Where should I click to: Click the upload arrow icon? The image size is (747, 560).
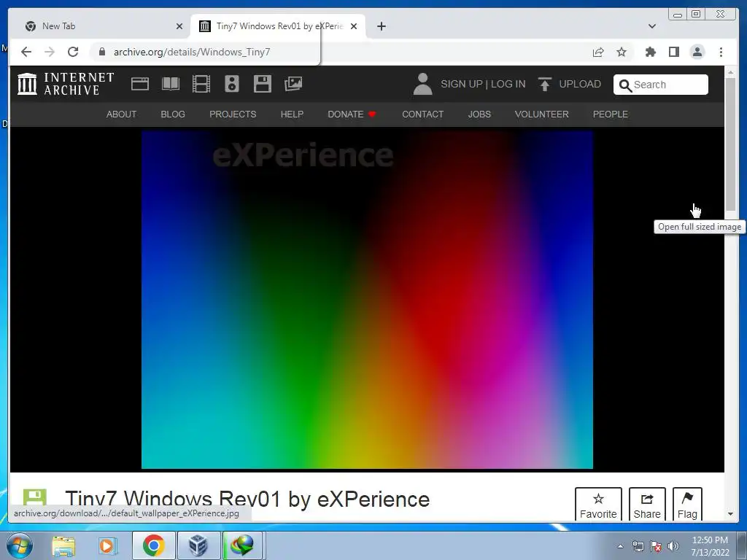(x=544, y=84)
